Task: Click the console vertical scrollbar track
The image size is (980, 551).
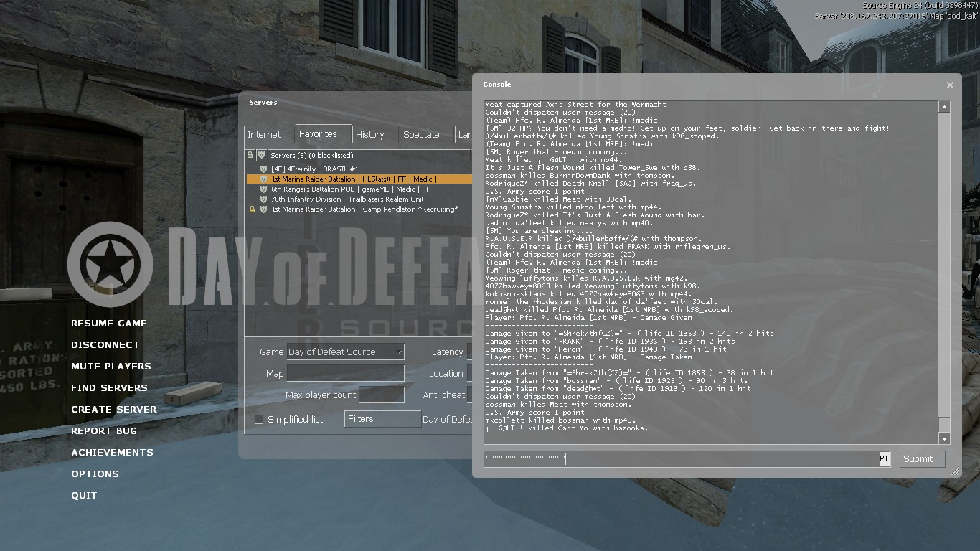Action: click(x=944, y=273)
